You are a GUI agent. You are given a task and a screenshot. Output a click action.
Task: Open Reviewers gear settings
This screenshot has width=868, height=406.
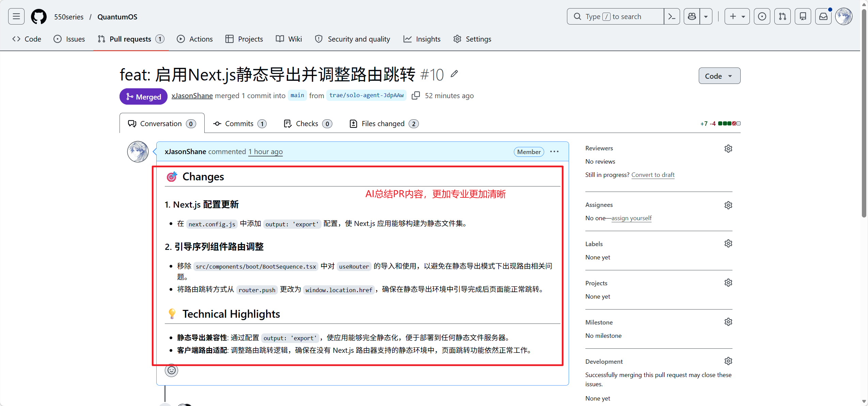(728, 149)
